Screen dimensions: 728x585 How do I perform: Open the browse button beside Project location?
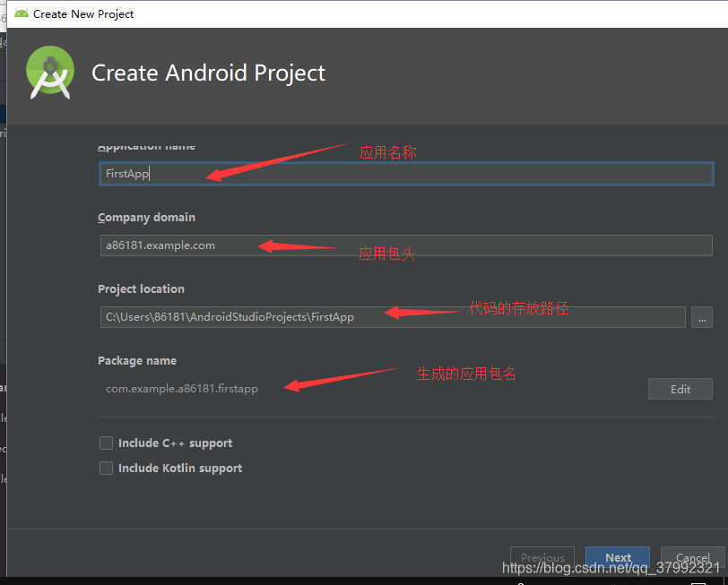pos(702,317)
